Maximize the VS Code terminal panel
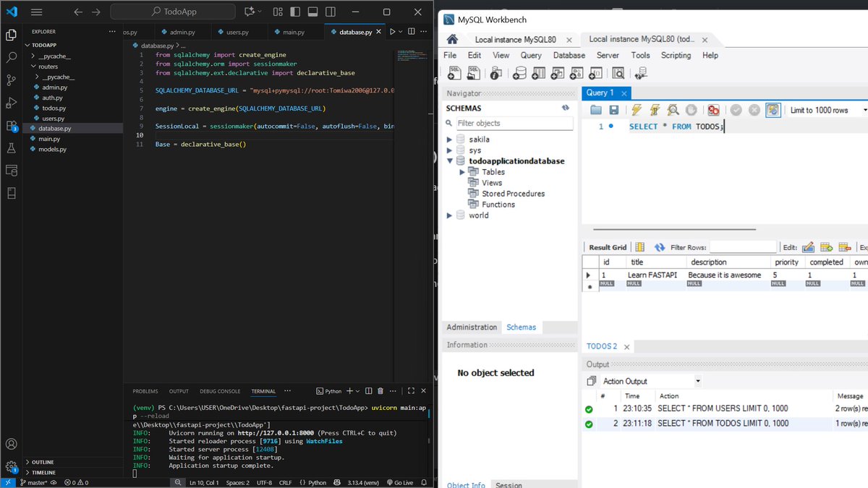Screen dimensions: 868x488 410,391
